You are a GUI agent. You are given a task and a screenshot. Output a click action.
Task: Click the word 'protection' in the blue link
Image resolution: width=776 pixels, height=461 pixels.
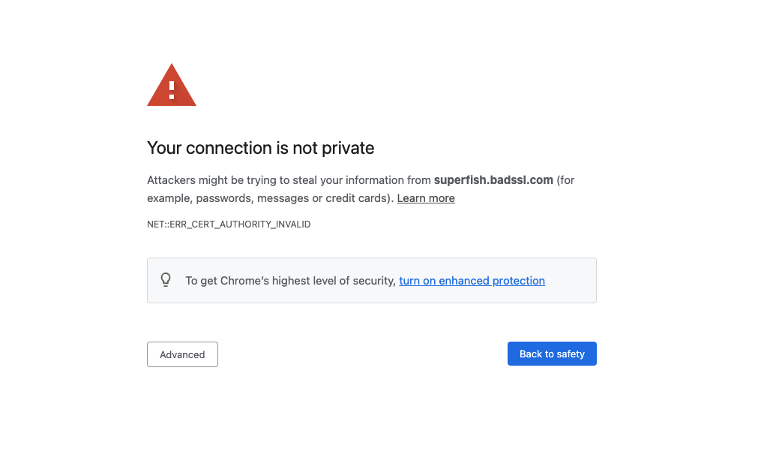(519, 280)
